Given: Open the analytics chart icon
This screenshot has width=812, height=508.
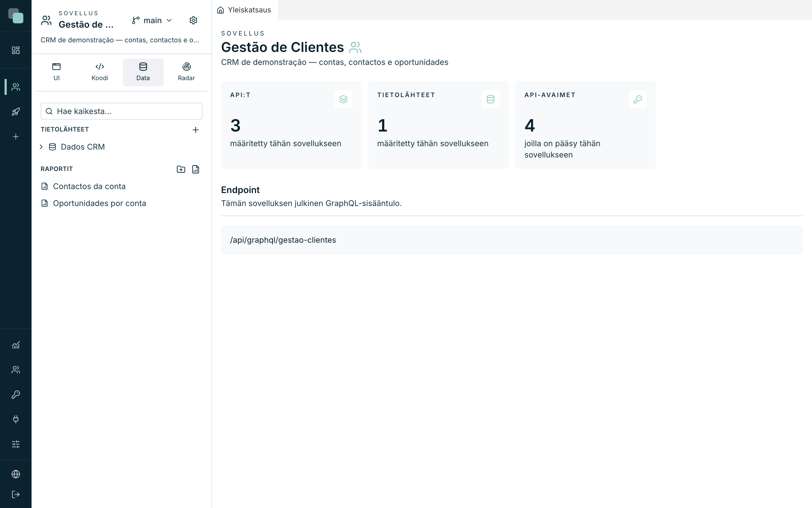Looking at the screenshot, I should tap(16, 345).
